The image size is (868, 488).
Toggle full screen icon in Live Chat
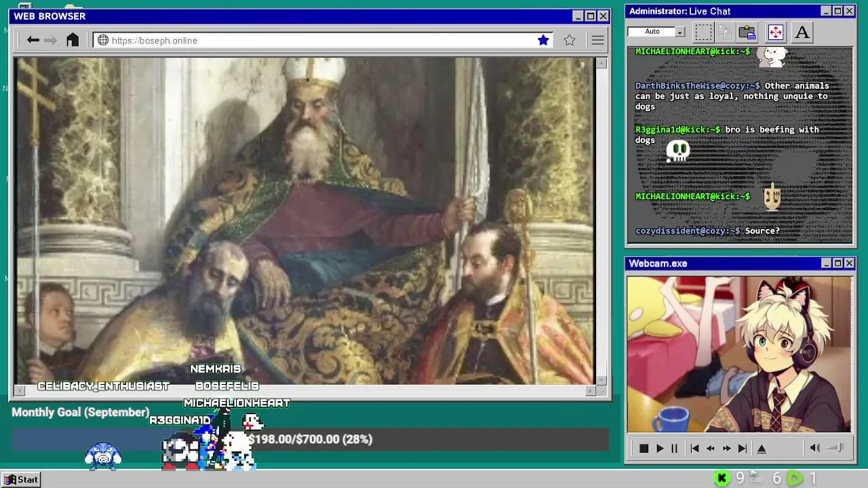(775, 32)
